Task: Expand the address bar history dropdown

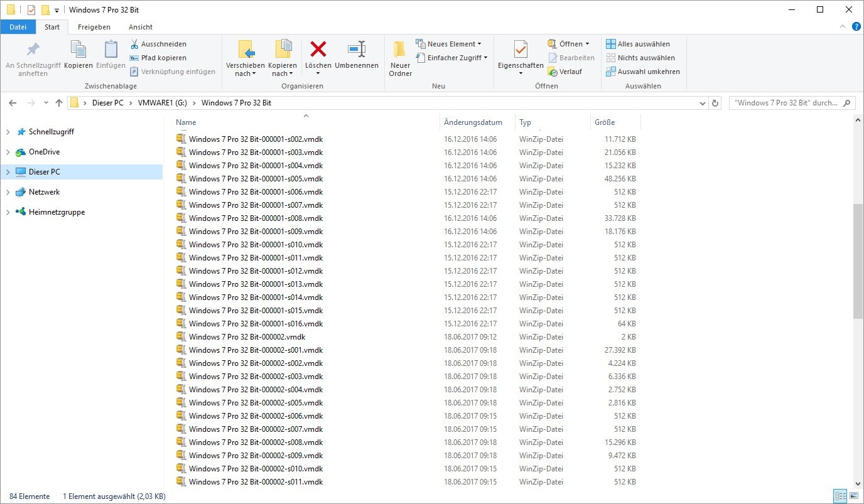Action: pos(702,103)
